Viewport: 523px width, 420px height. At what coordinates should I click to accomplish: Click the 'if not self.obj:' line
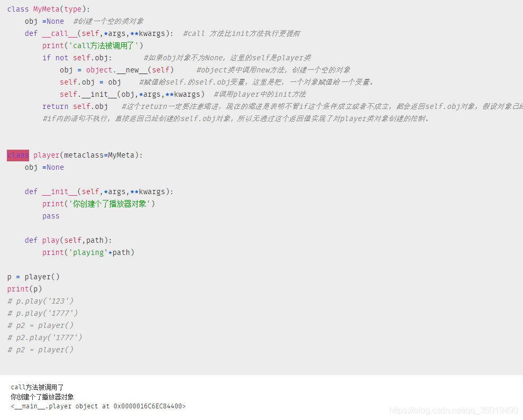tap(77, 58)
